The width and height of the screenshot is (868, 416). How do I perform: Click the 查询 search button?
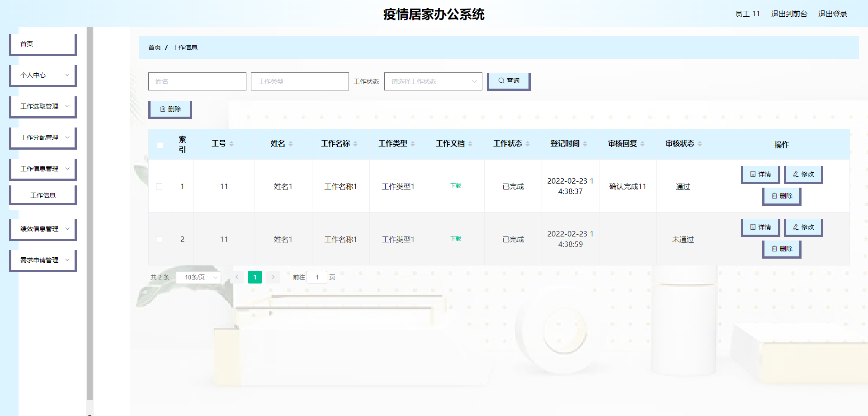[x=509, y=81]
